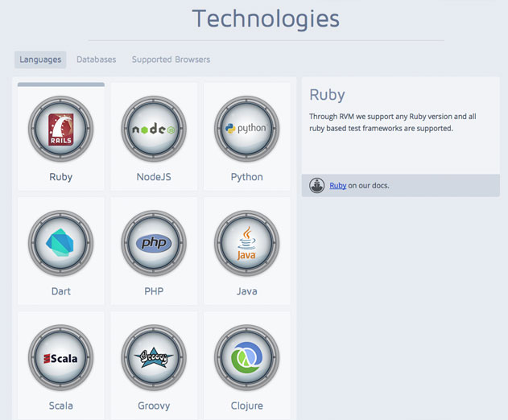Pick the Python logo badge
508x420 pixels.
(247, 129)
